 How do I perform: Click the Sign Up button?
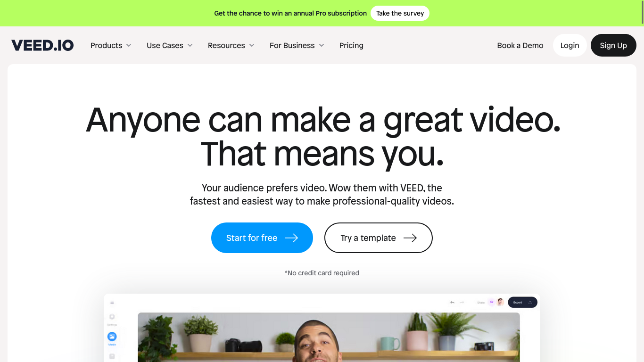click(613, 45)
